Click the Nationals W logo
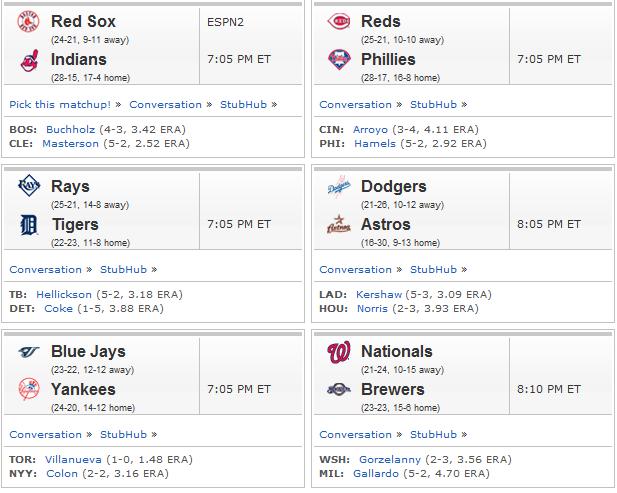The height and width of the screenshot is (493, 617). [x=339, y=352]
